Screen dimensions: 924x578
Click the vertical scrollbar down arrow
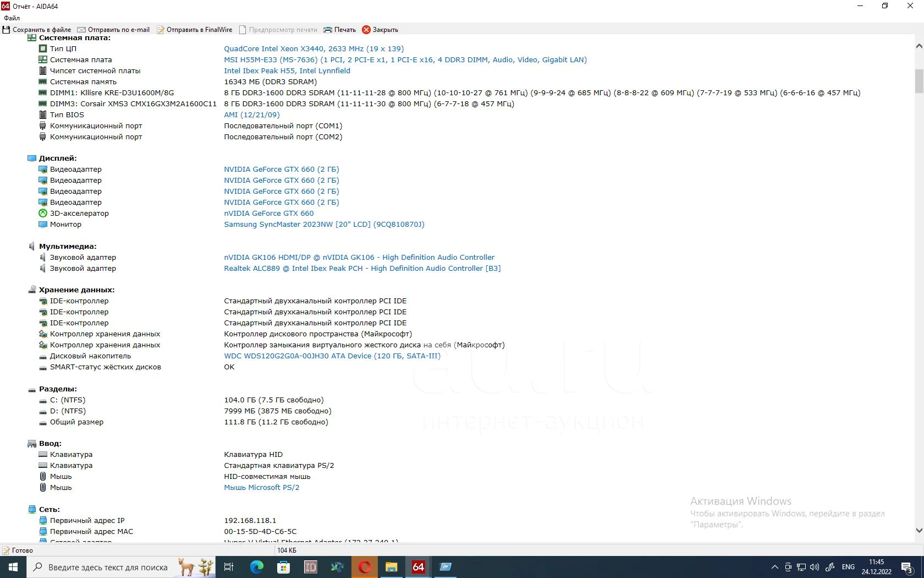pos(919,531)
